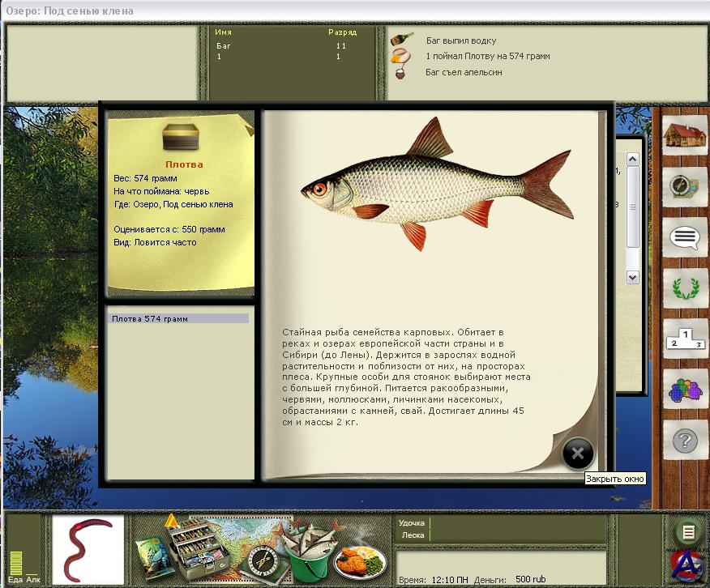Close the fish info window with X button
This screenshot has height=588, width=710.
pyautogui.click(x=578, y=454)
